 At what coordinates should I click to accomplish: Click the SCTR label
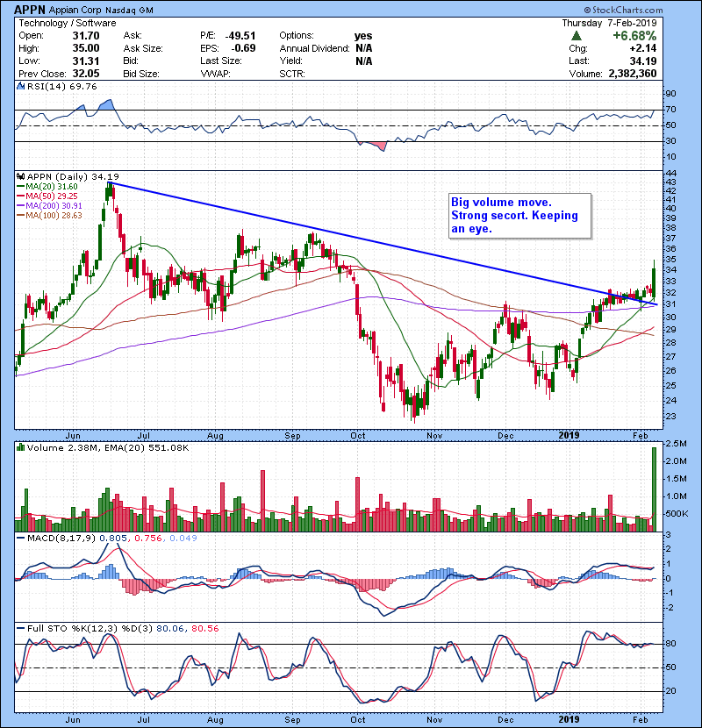point(291,74)
